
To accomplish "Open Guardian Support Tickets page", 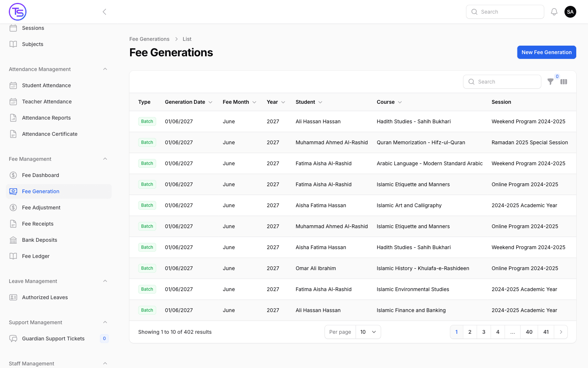I will pyautogui.click(x=59, y=339).
